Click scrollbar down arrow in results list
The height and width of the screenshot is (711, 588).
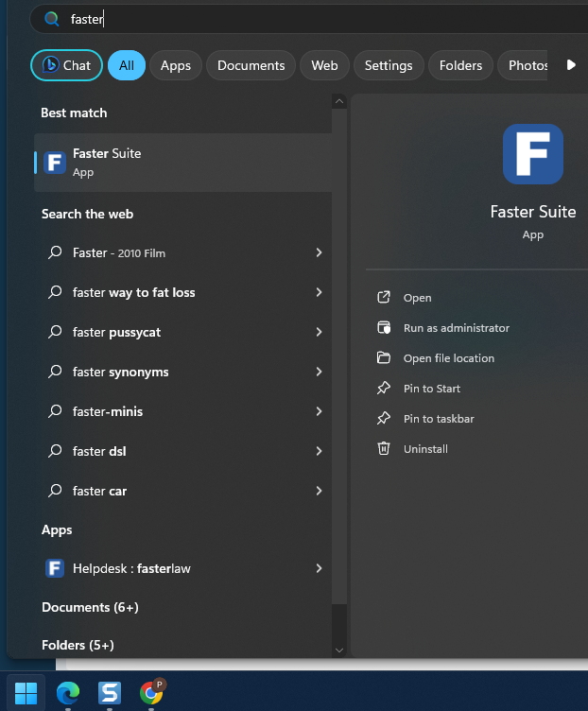coord(339,650)
